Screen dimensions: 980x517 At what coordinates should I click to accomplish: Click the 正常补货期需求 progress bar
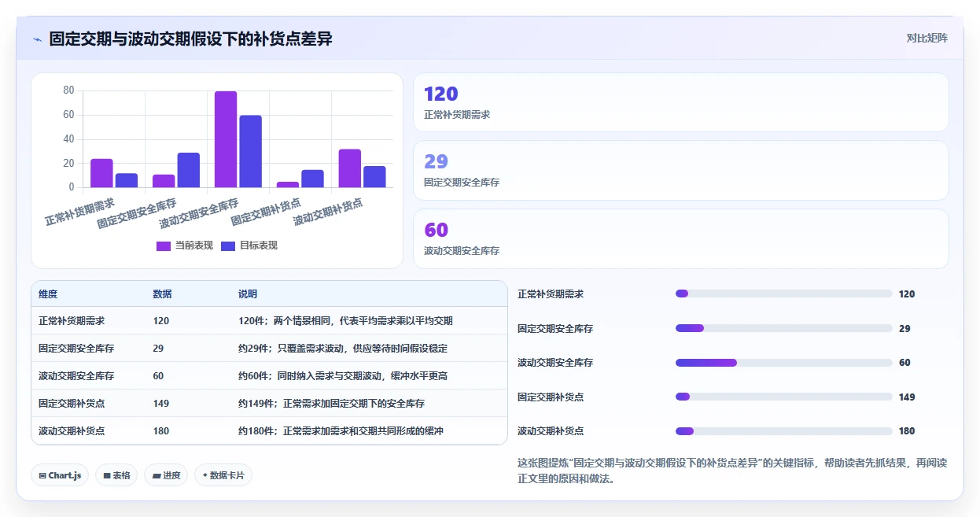[x=783, y=294]
